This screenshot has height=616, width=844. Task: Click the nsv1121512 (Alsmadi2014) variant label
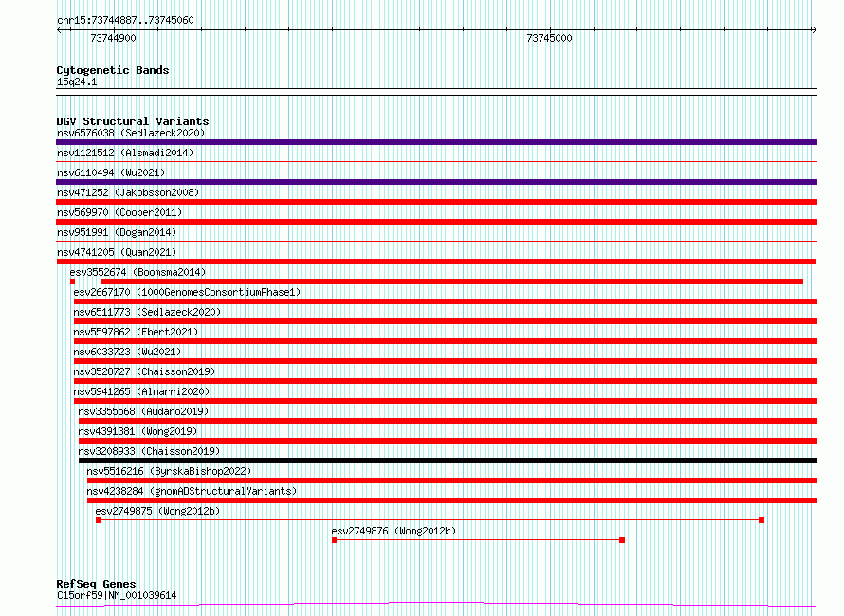point(125,153)
